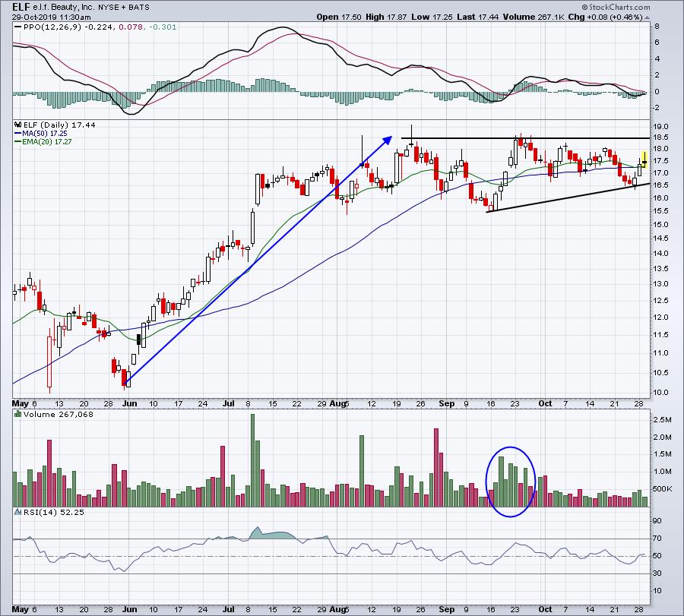Click the green volume bars icon
This screenshot has width=684, height=616.
point(18,414)
